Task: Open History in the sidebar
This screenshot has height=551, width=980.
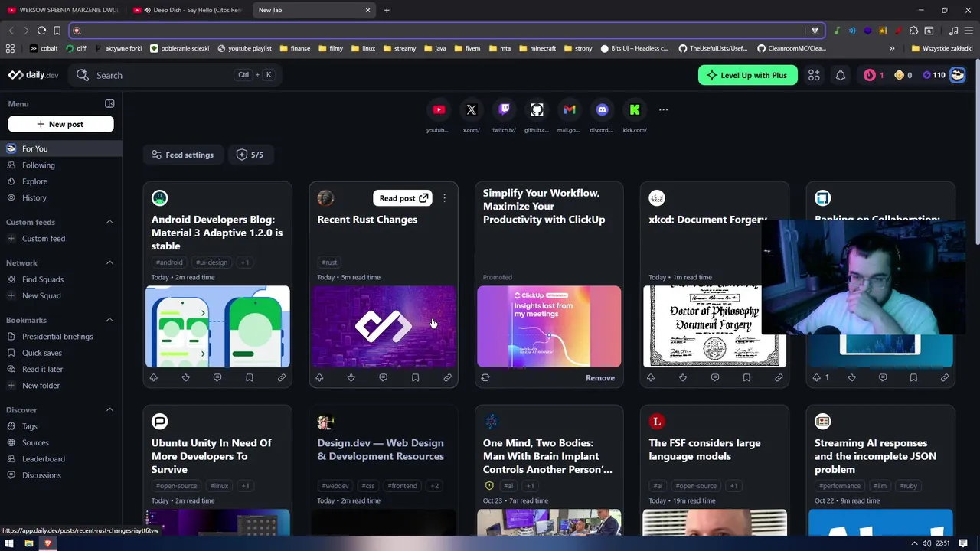Action: (x=60, y=197)
